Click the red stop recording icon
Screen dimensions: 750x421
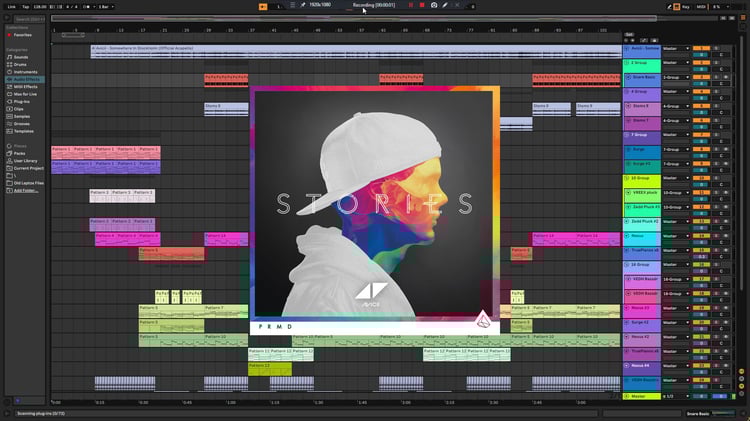(x=422, y=5)
